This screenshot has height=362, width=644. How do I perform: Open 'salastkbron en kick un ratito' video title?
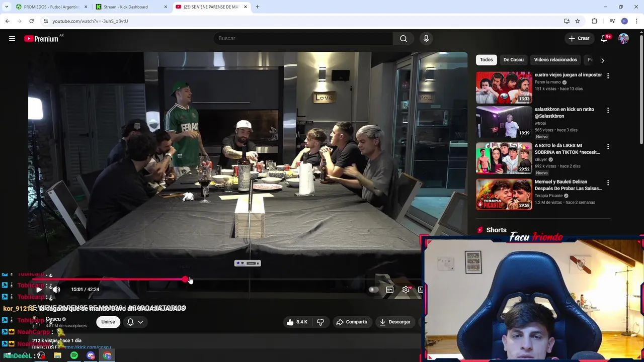tap(564, 113)
